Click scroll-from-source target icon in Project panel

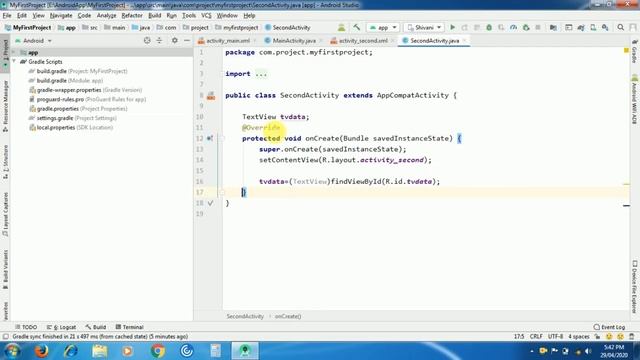(147, 40)
